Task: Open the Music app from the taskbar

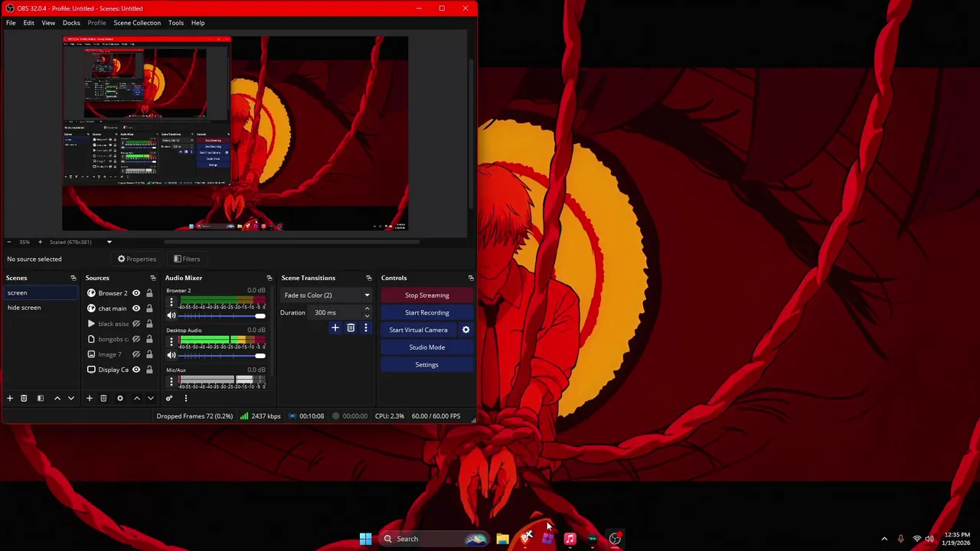Action: [570, 539]
